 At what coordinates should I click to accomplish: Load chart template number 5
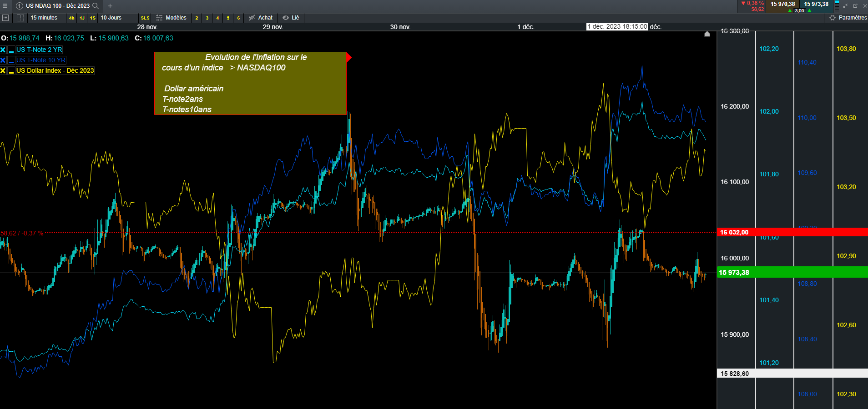pos(228,18)
